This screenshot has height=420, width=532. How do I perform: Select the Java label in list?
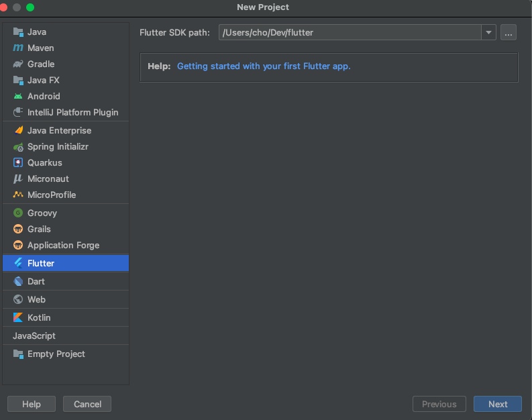(x=37, y=32)
